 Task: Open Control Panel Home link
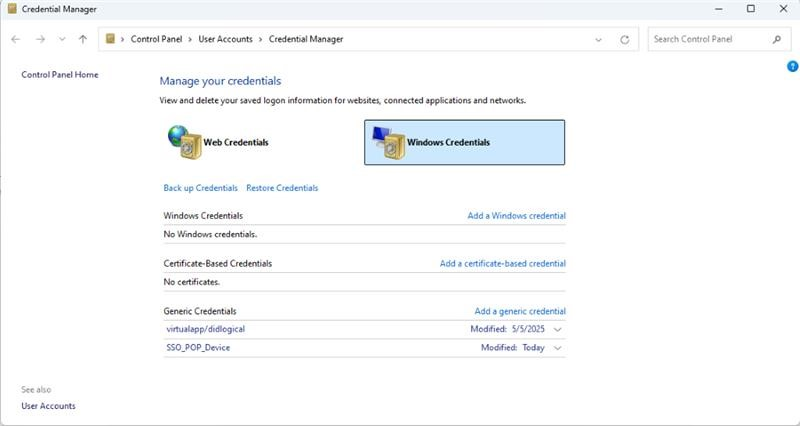(x=60, y=74)
